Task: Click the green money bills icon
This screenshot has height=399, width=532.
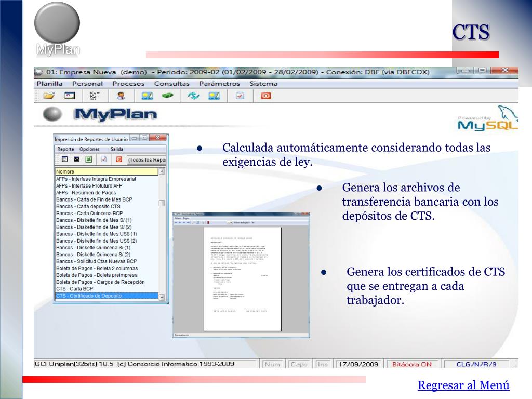Action: [x=168, y=96]
